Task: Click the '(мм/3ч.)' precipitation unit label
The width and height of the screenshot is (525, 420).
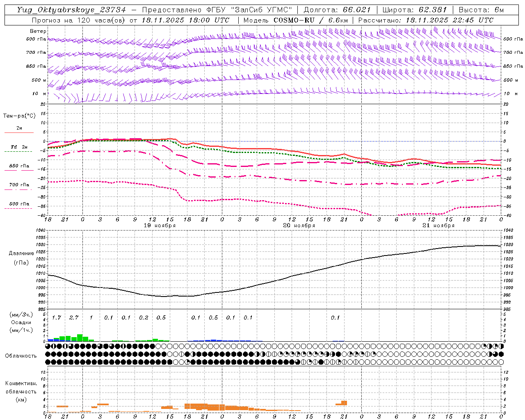Action: [x=21, y=315]
